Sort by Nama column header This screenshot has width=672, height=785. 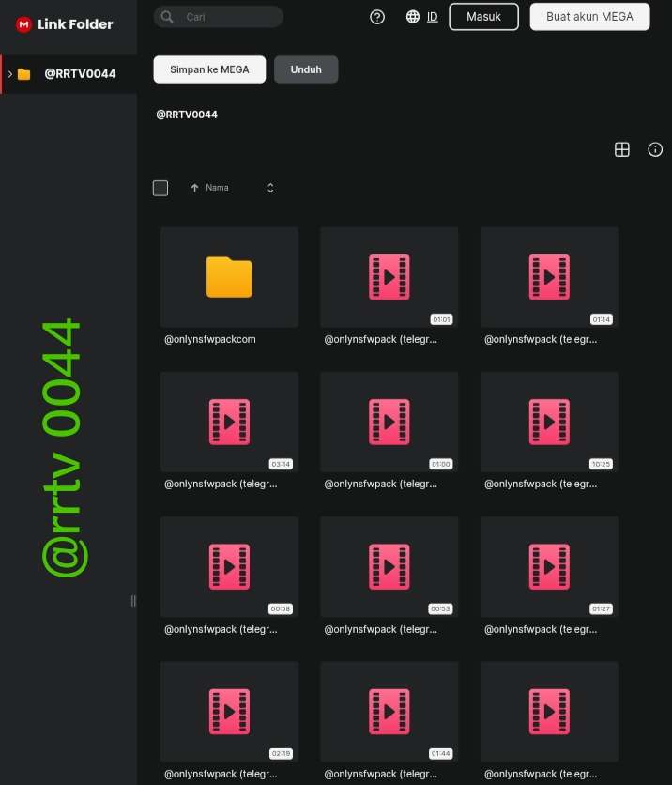point(217,188)
